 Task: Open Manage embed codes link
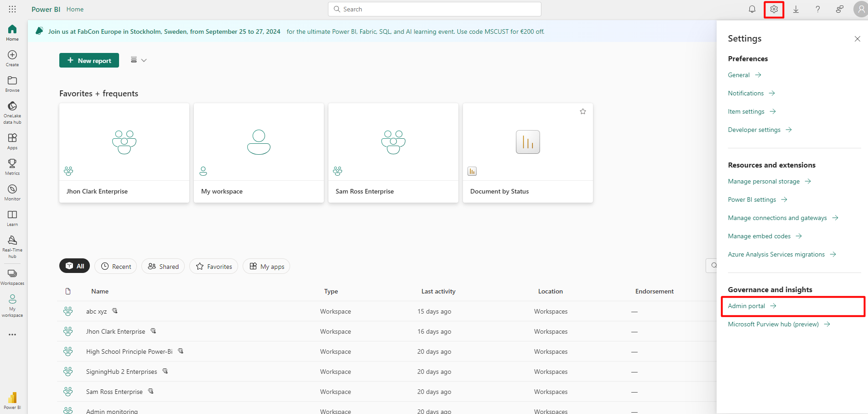(765, 236)
